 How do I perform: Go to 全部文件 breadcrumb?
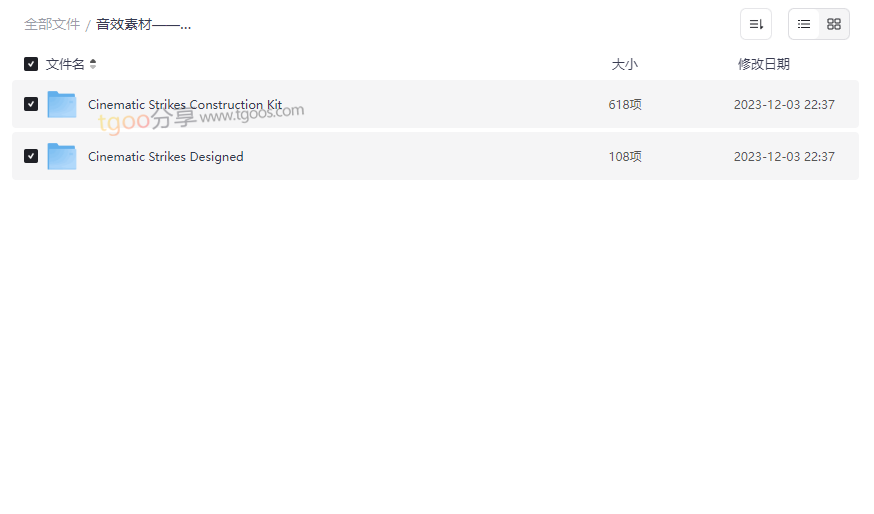point(52,25)
